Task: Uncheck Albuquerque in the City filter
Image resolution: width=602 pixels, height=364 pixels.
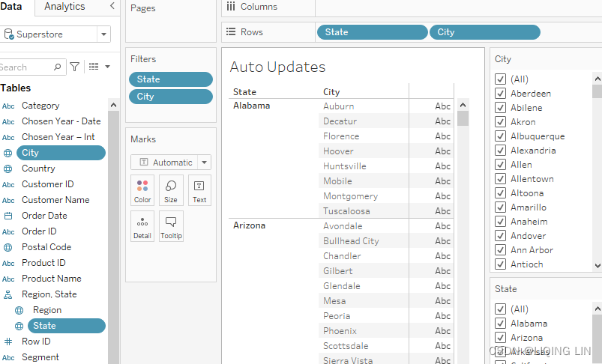Action: click(x=500, y=136)
